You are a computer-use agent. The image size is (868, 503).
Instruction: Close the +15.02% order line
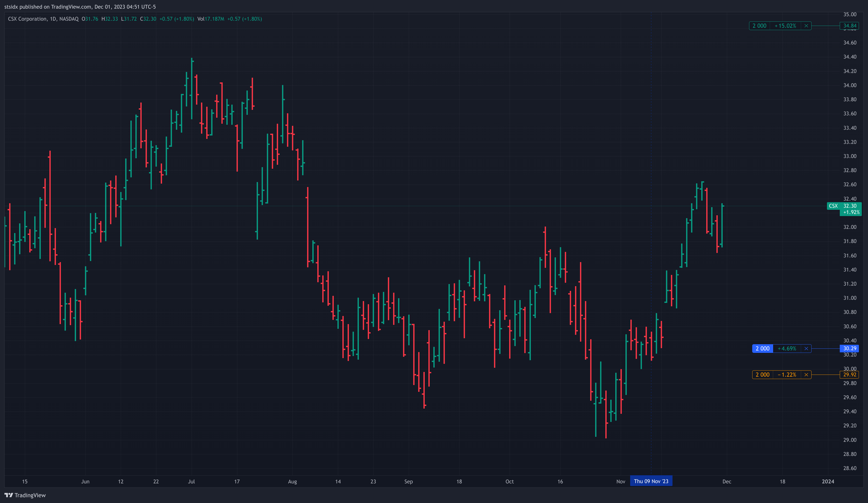tap(806, 26)
